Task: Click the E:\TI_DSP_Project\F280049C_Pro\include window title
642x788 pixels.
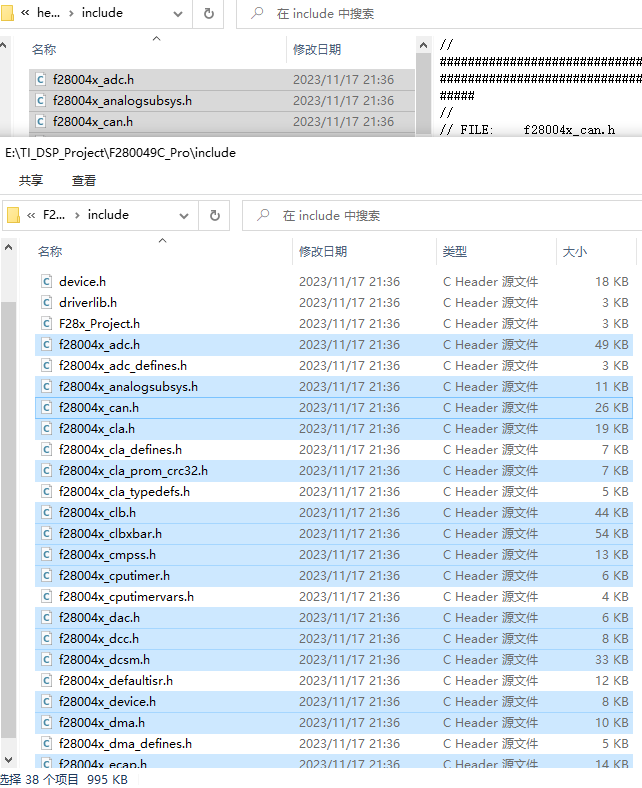Action: point(120,153)
